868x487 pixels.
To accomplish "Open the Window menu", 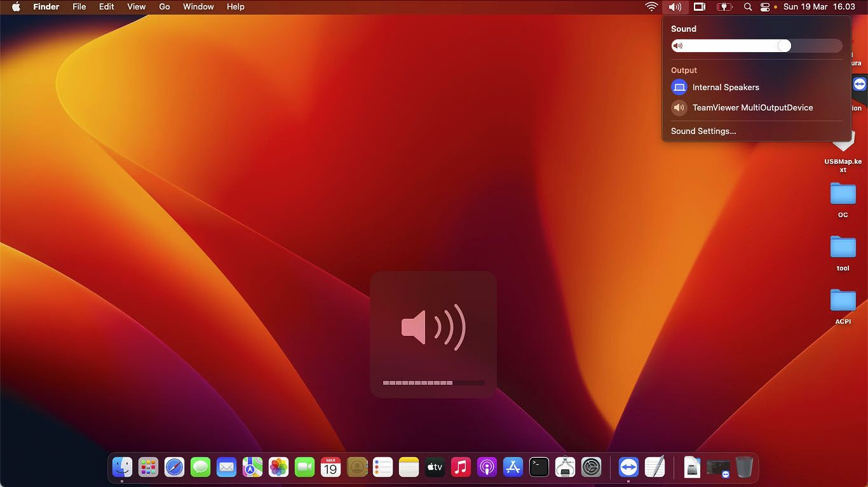I will (x=198, y=7).
